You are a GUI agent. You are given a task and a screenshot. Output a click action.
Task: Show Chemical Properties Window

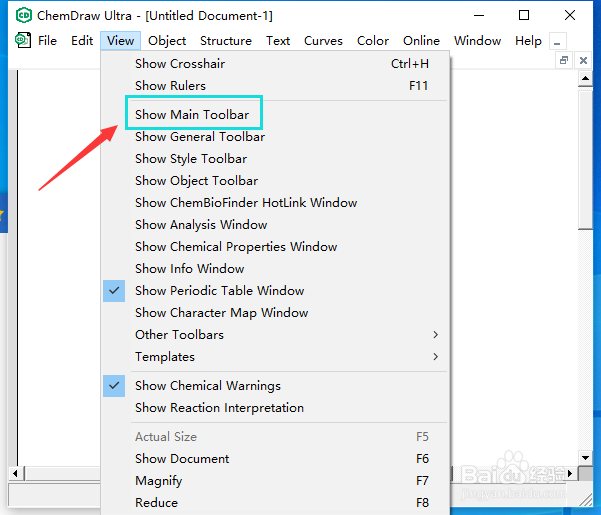(275, 246)
